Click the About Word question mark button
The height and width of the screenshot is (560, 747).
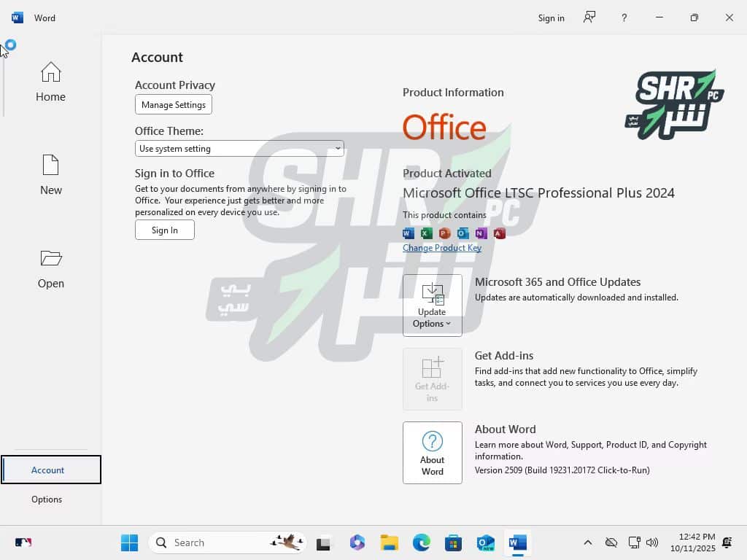point(432,452)
